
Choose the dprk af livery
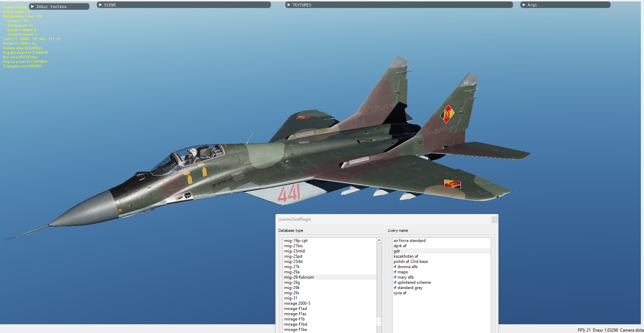441,246
